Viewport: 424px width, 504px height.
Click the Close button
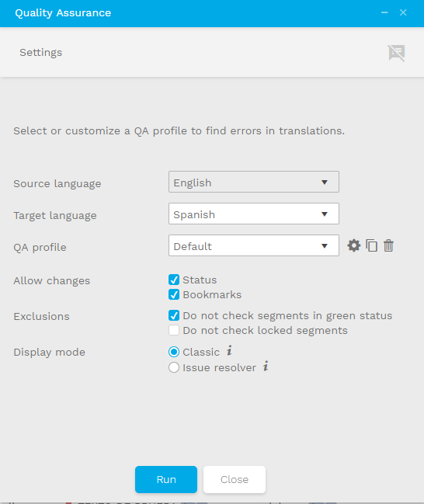235,480
